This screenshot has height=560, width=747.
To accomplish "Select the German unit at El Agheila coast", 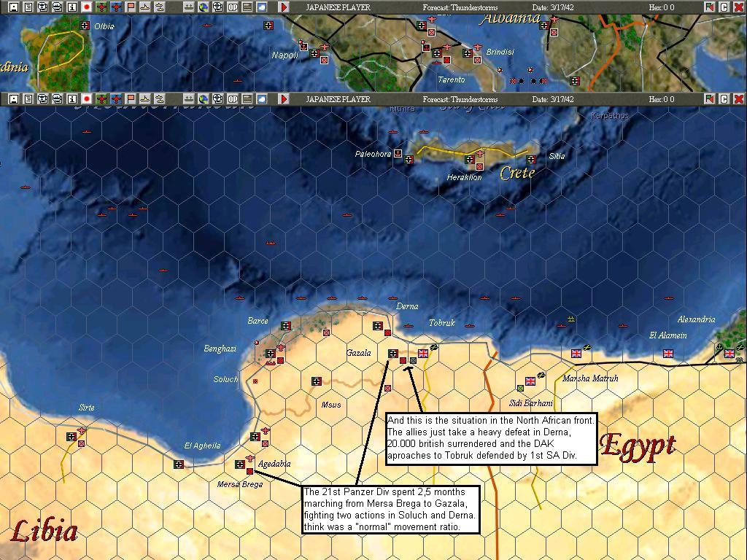I will coord(179,464).
